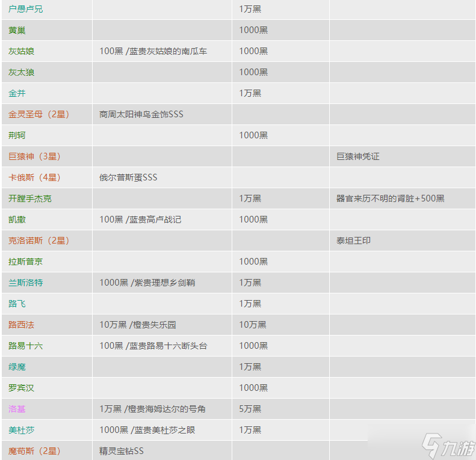
Task: Select cell 精灵宝钻SS
Action: [x=122, y=451]
